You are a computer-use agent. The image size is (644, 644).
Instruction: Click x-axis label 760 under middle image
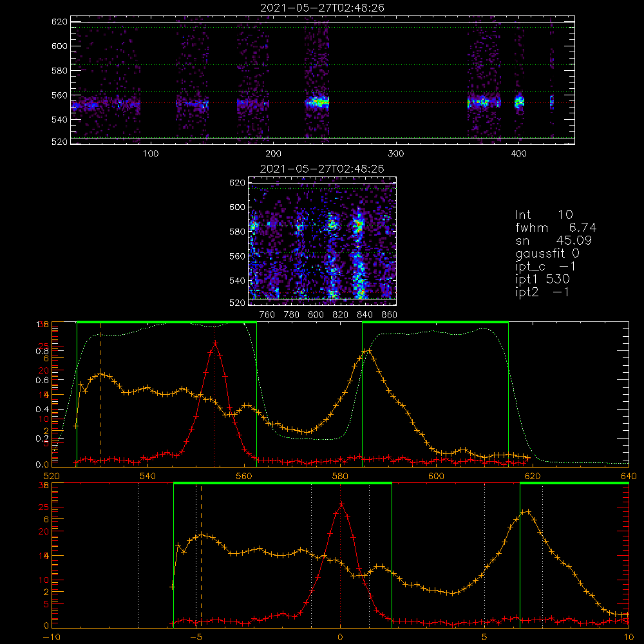(x=267, y=315)
